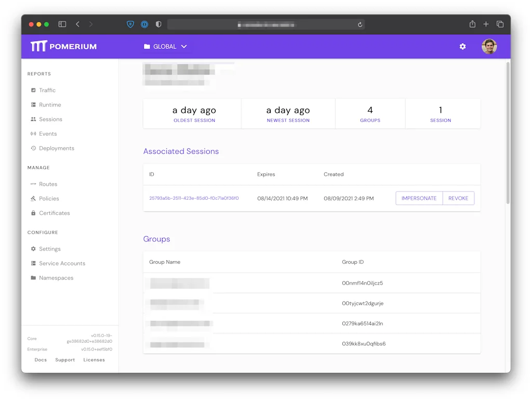The width and height of the screenshot is (532, 401).
Task: Open the GLOBAL namespace dropdown
Action: point(165,47)
